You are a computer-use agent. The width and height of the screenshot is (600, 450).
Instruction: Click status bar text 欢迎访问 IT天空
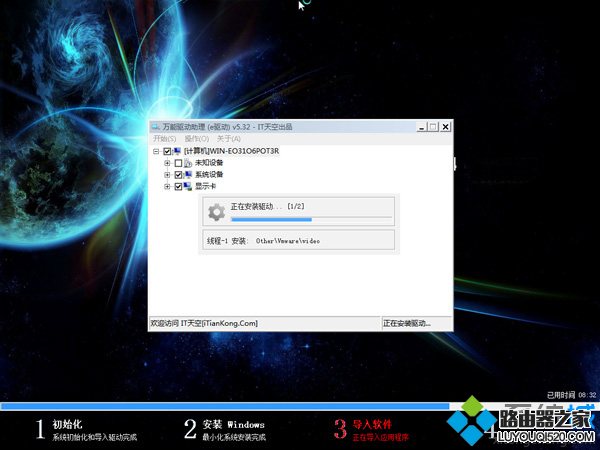[x=204, y=323]
